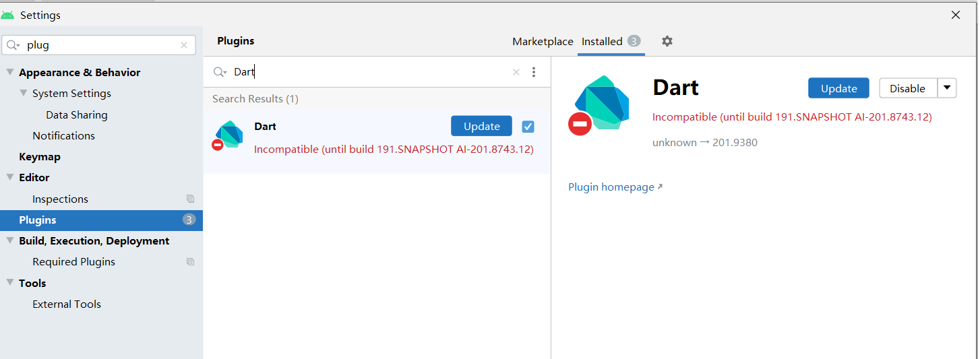
Task: Click the large Dart title in details
Action: [675, 88]
